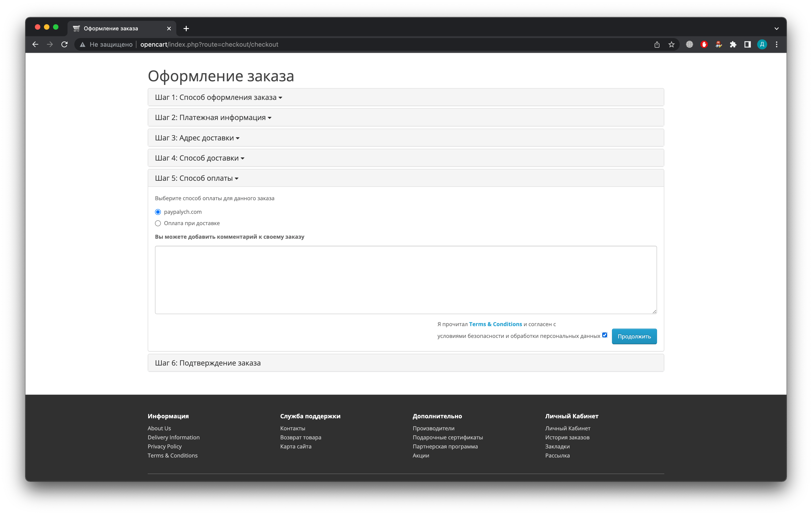The height and width of the screenshot is (515, 812).
Task: Select the paypalych.com payment option
Action: 158,212
